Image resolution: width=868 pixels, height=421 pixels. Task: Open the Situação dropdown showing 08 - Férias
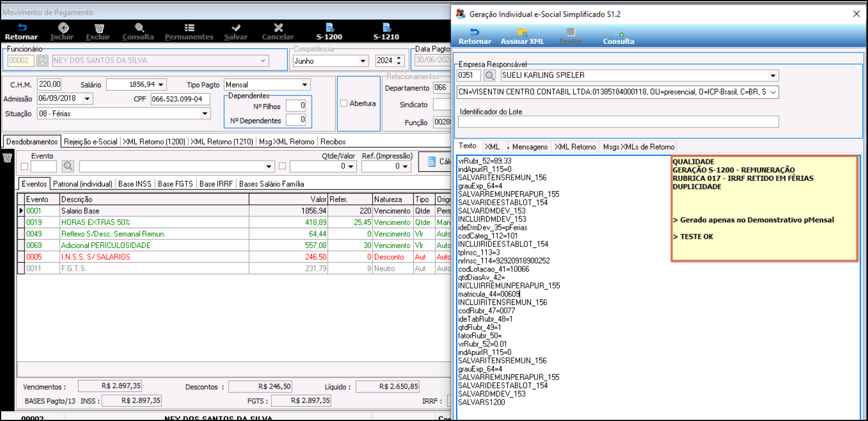pyautogui.click(x=205, y=114)
